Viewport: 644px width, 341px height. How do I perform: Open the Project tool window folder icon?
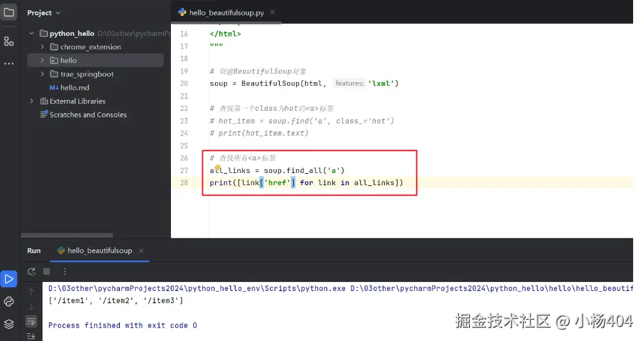pos(8,12)
